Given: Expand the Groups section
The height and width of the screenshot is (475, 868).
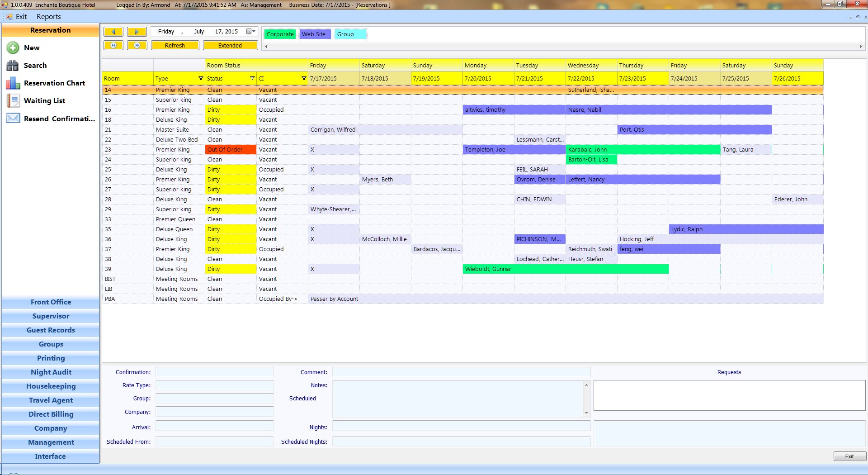Looking at the screenshot, I should 51,344.
